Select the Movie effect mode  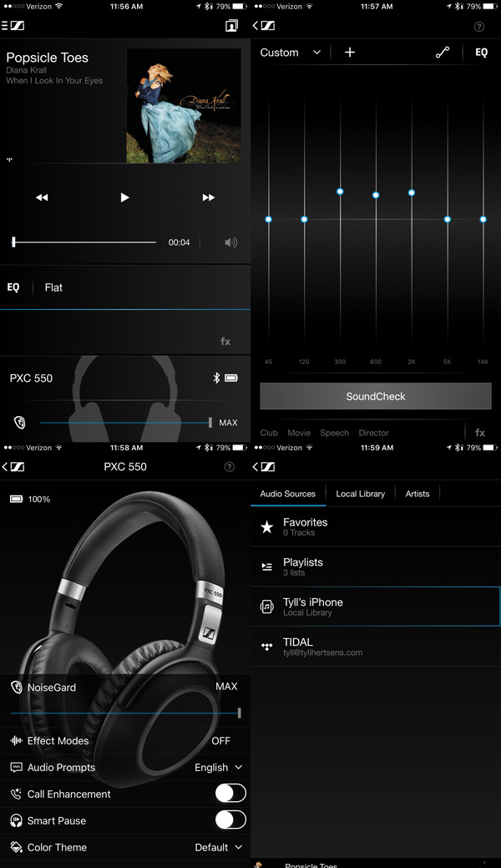tap(299, 433)
